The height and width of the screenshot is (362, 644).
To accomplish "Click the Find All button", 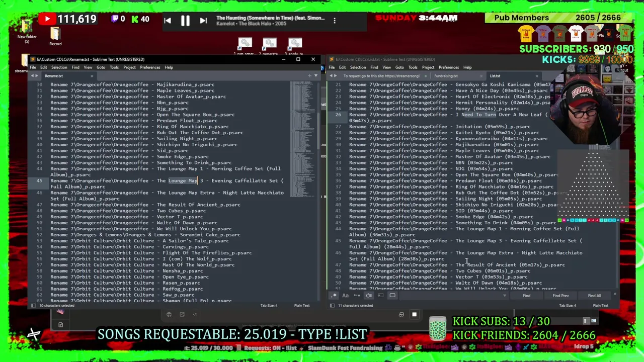I will pos(594,296).
